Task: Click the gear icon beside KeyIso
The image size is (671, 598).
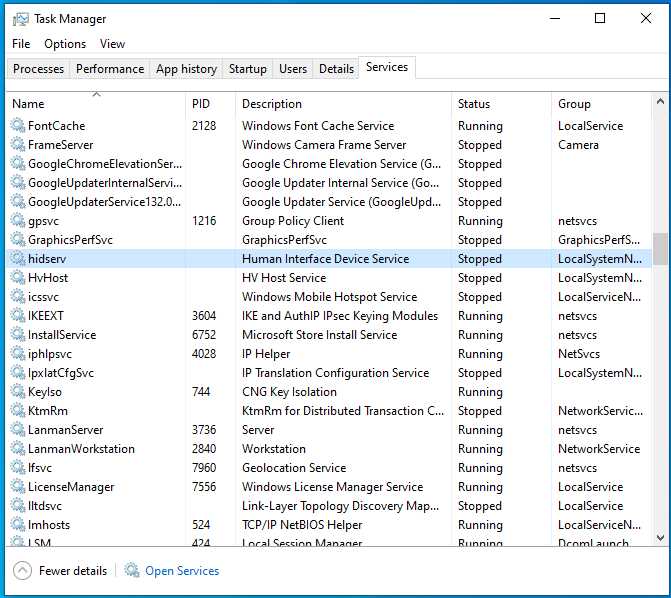Action: [18, 391]
